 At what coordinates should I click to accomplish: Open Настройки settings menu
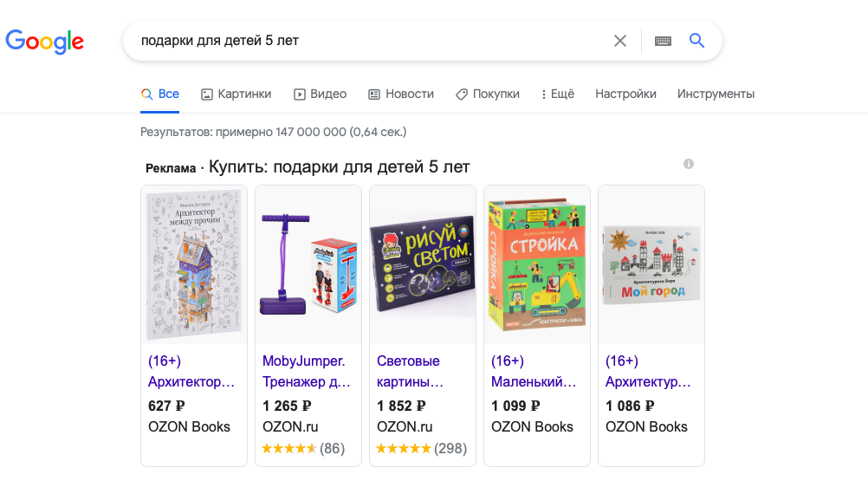625,94
